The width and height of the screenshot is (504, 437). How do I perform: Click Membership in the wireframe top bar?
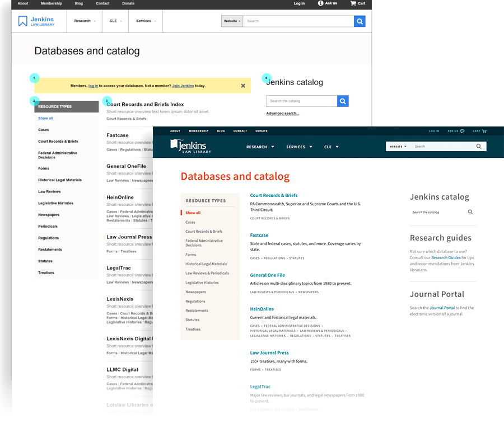coord(52,3)
